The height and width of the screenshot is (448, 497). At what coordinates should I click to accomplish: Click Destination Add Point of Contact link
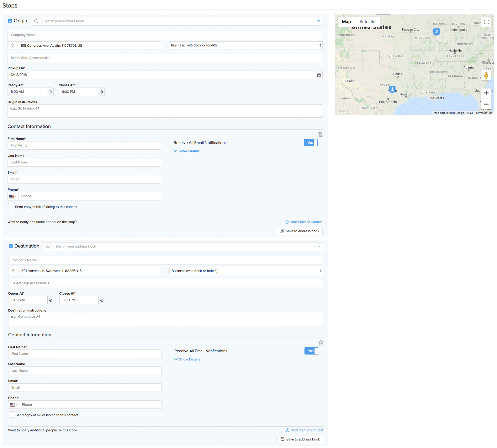point(304,430)
